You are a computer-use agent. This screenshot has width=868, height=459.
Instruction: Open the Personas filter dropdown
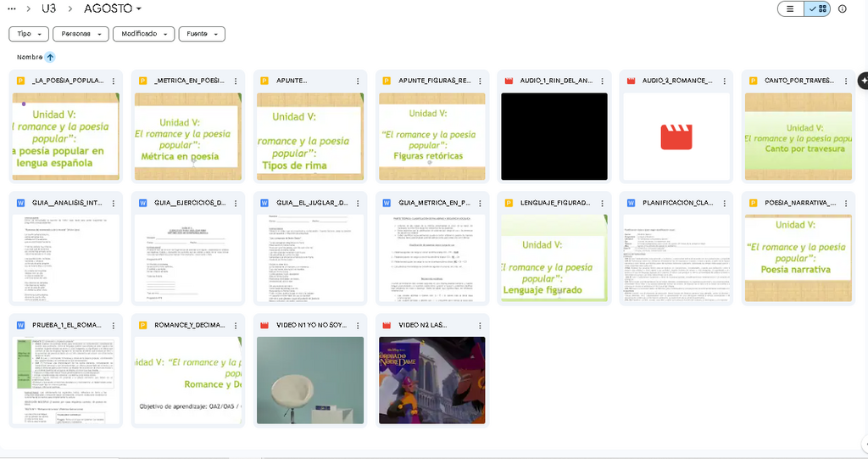(x=81, y=34)
